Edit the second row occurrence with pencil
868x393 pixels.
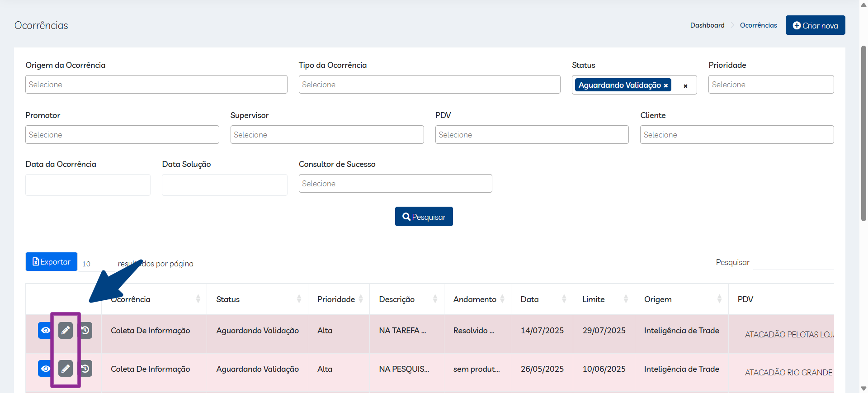click(66, 369)
